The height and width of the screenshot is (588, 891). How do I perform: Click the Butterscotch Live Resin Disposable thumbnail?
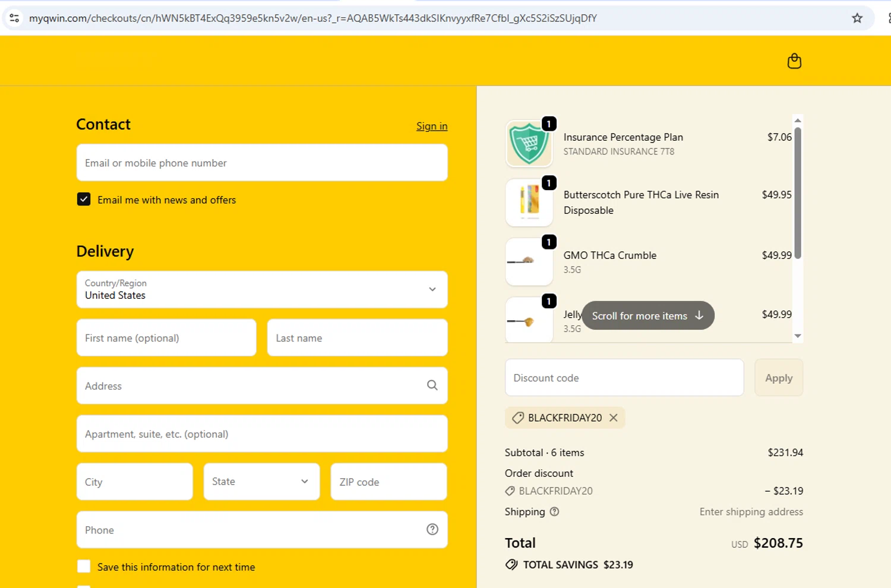[x=529, y=203]
